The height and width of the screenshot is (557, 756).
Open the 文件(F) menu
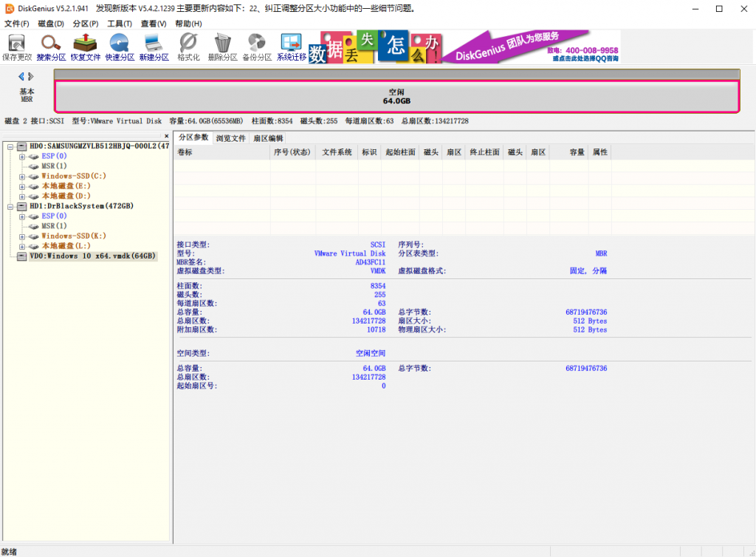(x=16, y=24)
